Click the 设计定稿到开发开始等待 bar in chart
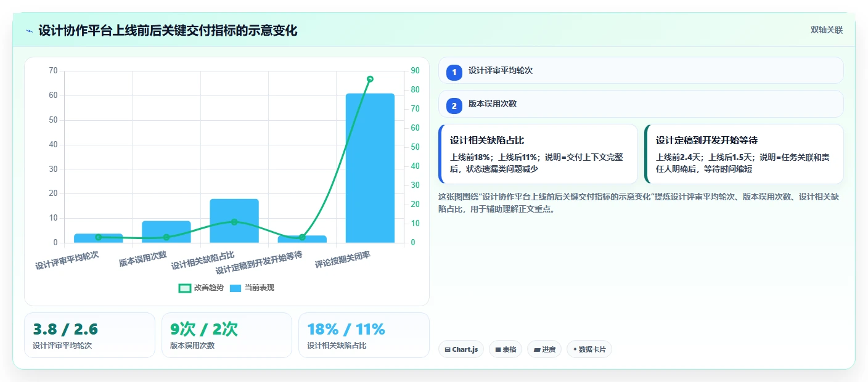 [302, 239]
